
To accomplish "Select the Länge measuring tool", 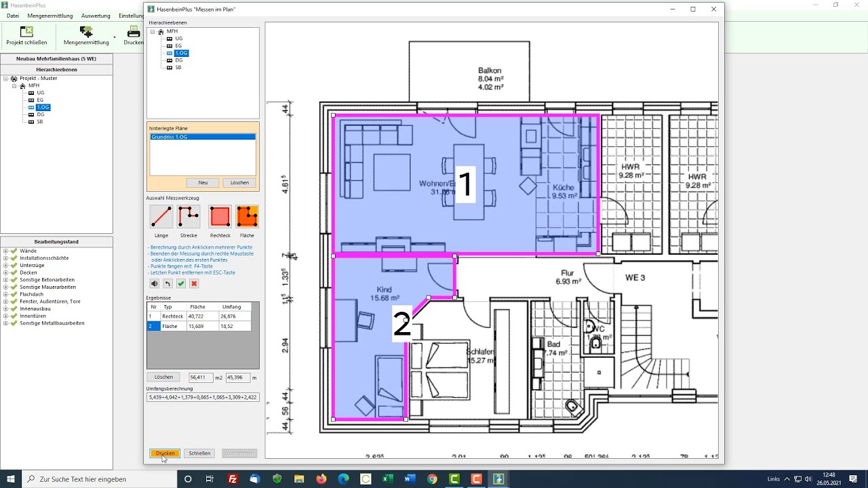I will point(161,217).
